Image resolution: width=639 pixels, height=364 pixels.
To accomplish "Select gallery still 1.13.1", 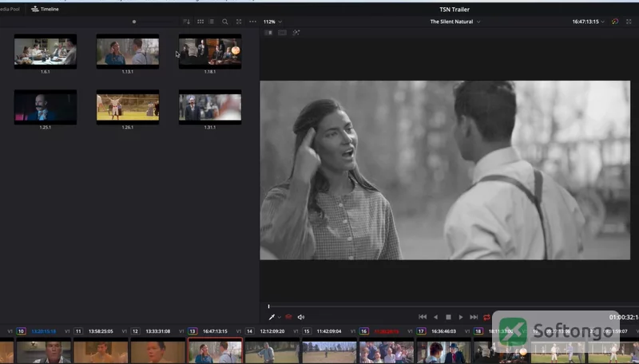I will [128, 51].
